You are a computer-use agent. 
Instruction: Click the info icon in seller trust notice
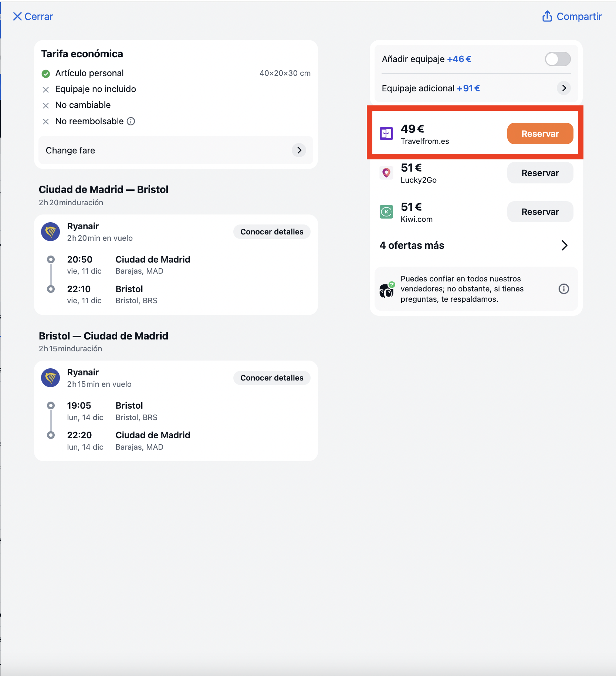(563, 289)
